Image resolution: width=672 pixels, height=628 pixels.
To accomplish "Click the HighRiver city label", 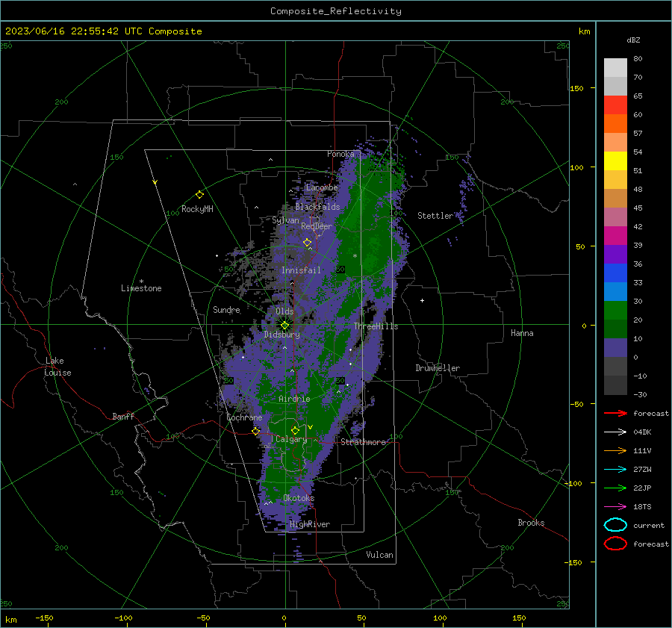I will click(310, 524).
